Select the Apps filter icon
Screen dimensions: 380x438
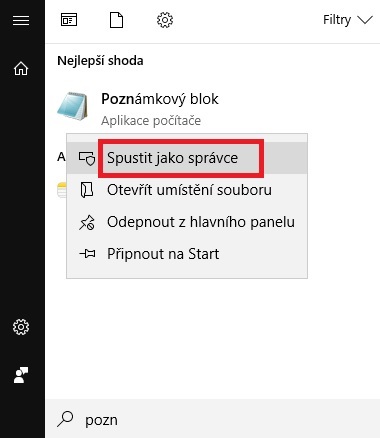point(69,20)
